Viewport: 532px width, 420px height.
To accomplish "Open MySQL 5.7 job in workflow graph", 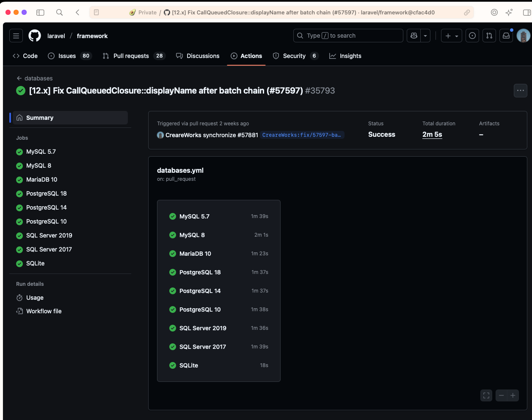I will click(x=218, y=216).
